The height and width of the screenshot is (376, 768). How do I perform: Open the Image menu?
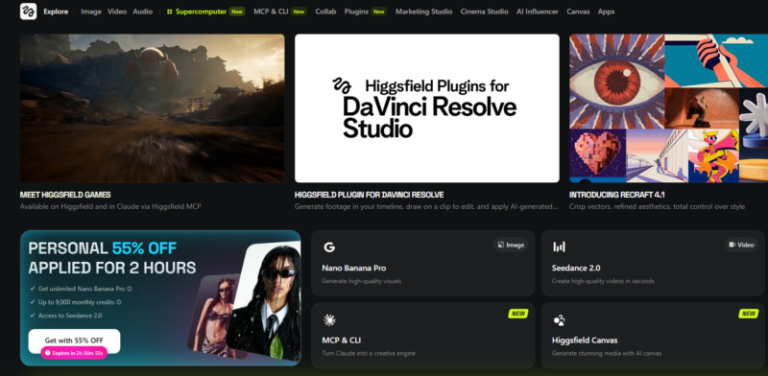pyautogui.click(x=91, y=12)
